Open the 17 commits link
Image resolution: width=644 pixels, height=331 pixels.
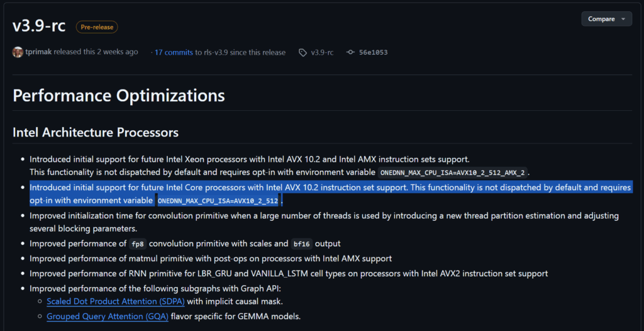[x=174, y=52]
